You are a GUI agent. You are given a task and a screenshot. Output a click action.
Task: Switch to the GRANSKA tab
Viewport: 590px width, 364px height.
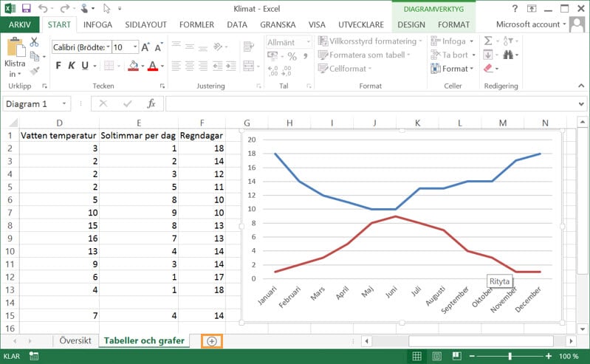point(278,24)
